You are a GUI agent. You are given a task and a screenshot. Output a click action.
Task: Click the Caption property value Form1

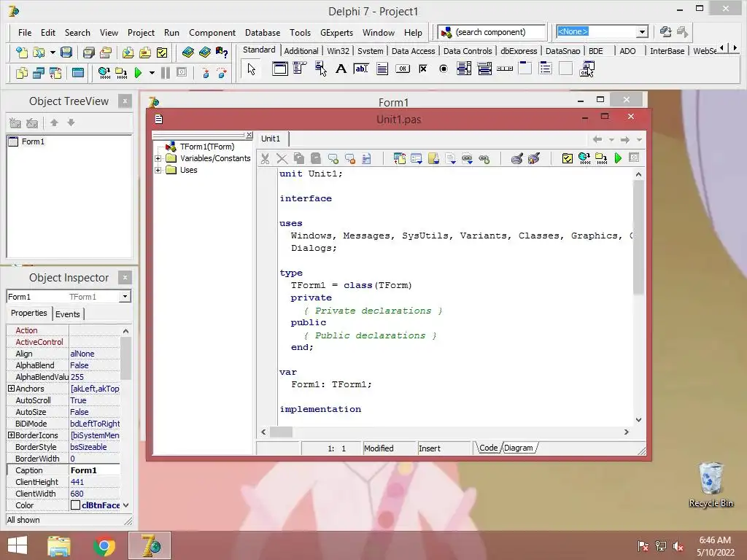click(x=94, y=470)
